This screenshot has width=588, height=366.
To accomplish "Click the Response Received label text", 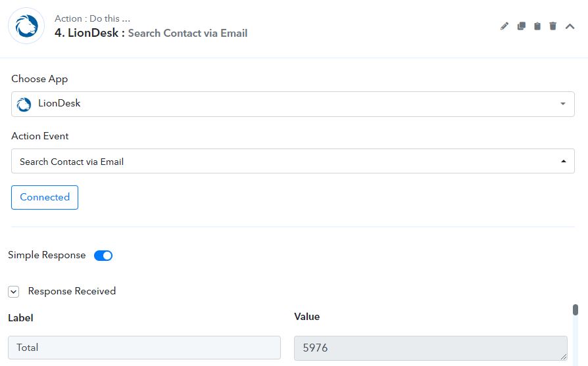I will tap(72, 291).
